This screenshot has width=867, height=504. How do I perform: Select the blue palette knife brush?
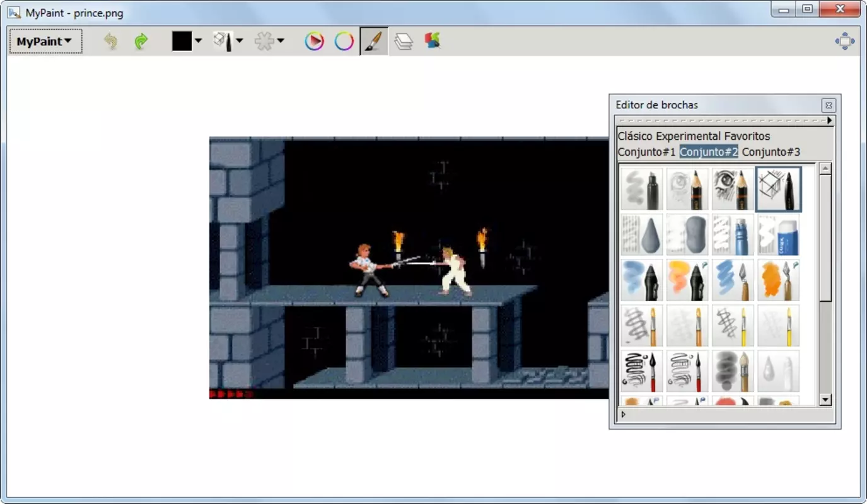(733, 280)
